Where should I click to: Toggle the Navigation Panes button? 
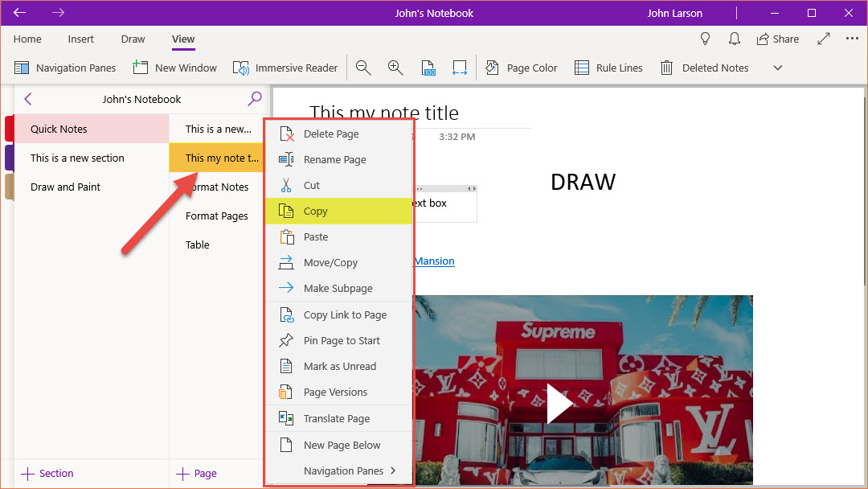pos(65,68)
